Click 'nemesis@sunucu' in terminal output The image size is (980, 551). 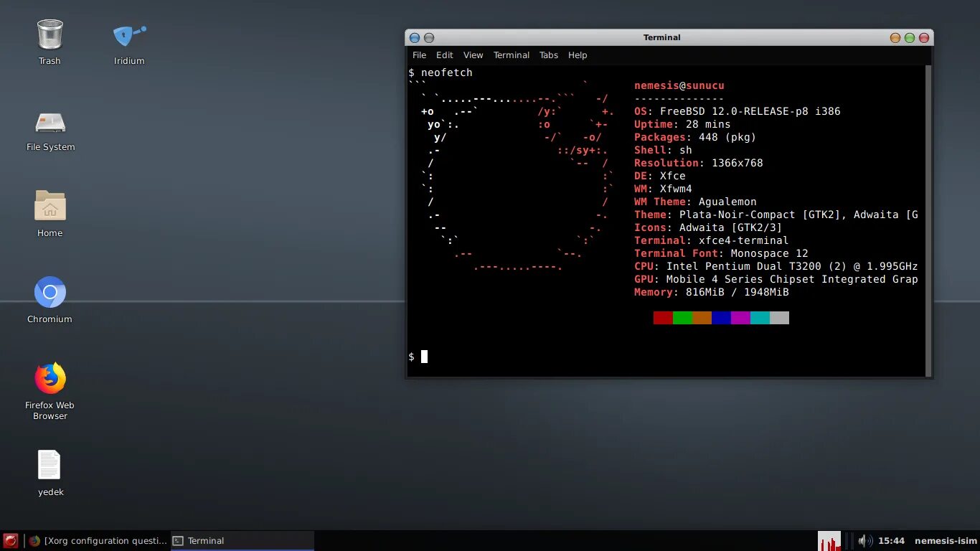click(x=679, y=85)
